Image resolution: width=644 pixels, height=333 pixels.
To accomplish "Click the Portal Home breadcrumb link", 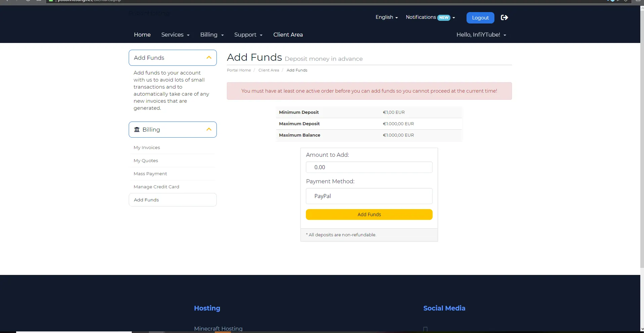I will coord(239,70).
